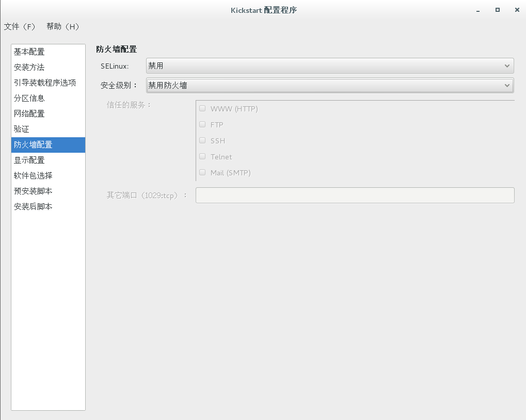Expand the SELinux dropdown
Viewport: 526px width, 420px height.
pos(330,66)
